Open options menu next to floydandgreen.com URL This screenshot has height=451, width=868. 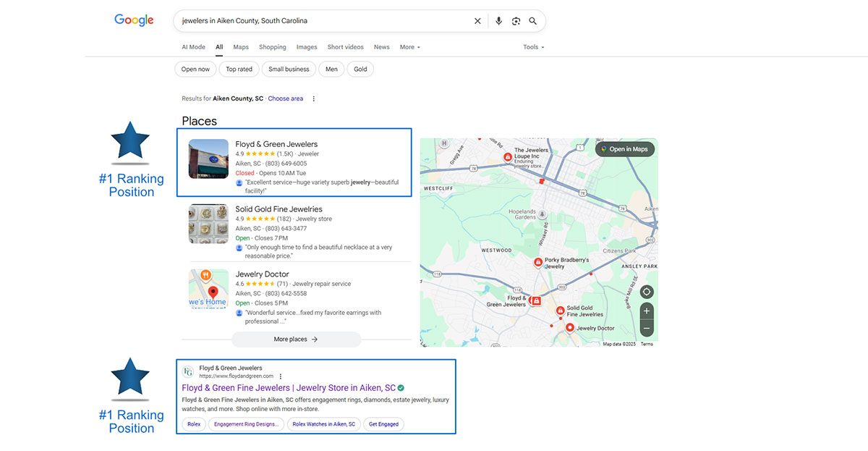click(281, 376)
